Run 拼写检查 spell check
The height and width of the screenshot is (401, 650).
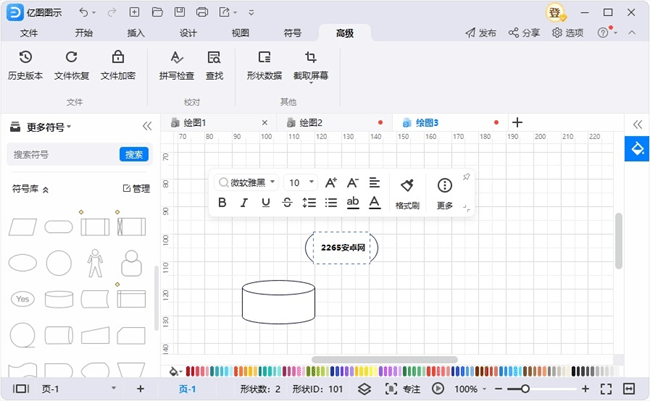(x=176, y=65)
